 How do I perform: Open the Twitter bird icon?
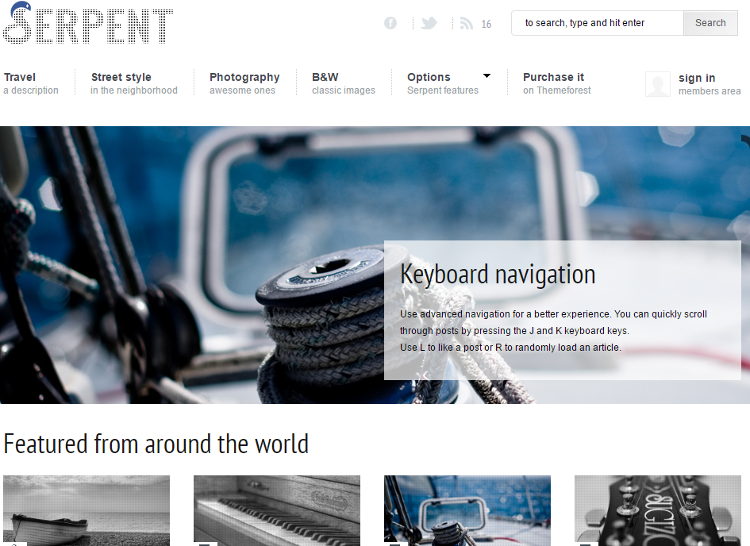click(429, 23)
